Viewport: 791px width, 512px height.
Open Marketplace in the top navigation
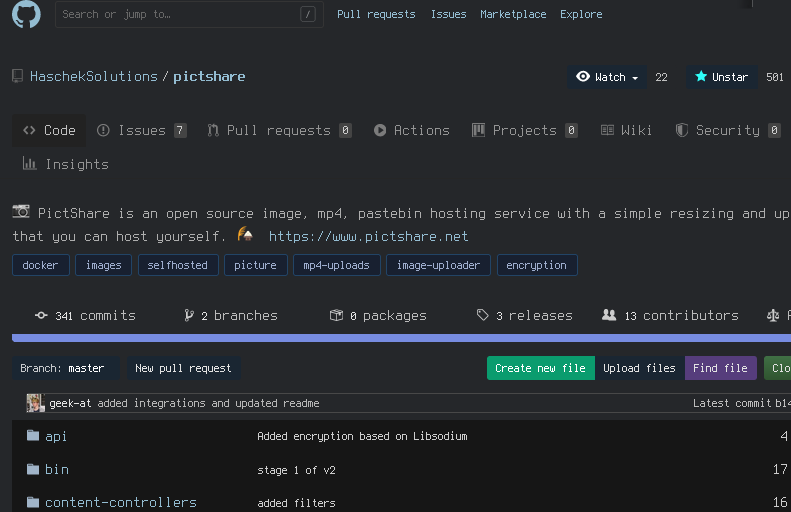[x=513, y=14]
